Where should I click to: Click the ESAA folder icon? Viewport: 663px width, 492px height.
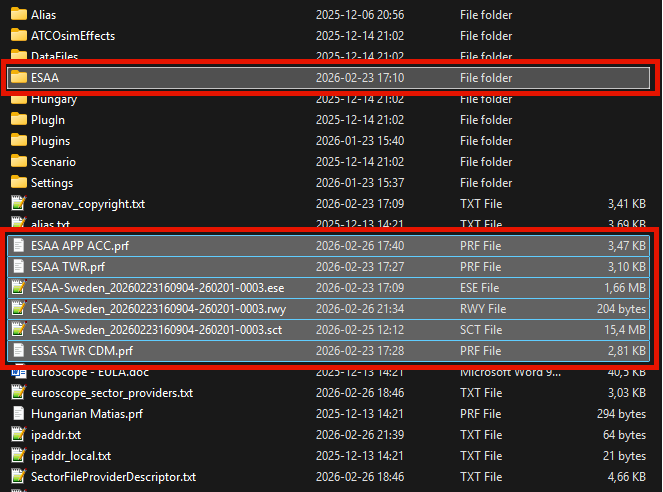point(18,78)
